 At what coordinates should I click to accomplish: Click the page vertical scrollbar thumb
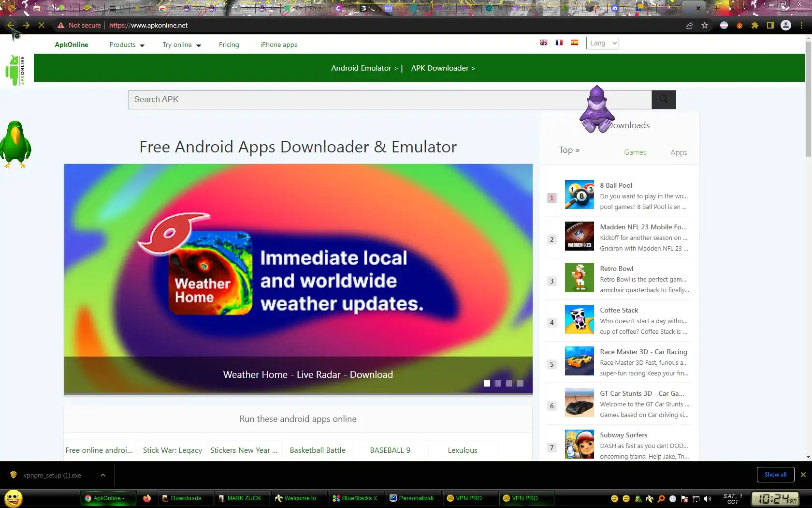(x=808, y=99)
